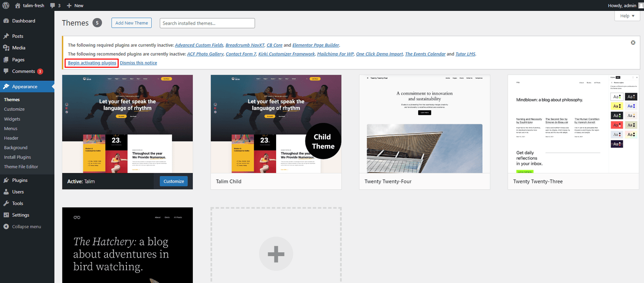Open Dashboard from the sidebar

coord(23,21)
